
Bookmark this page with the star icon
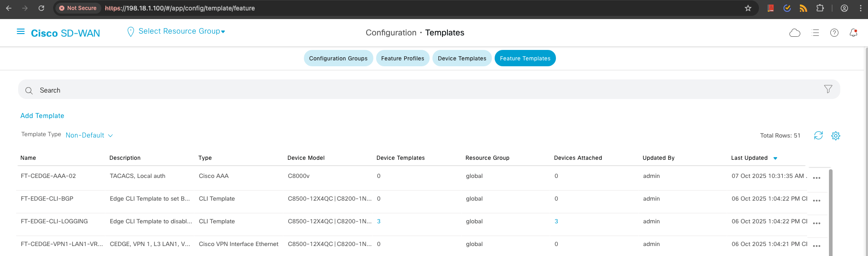coord(748,8)
